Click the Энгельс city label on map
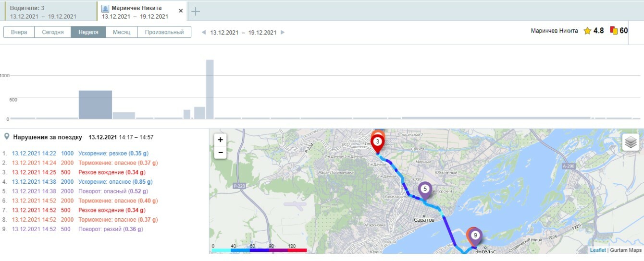This screenshot has height=261, width=644. [x=484, y=251]
